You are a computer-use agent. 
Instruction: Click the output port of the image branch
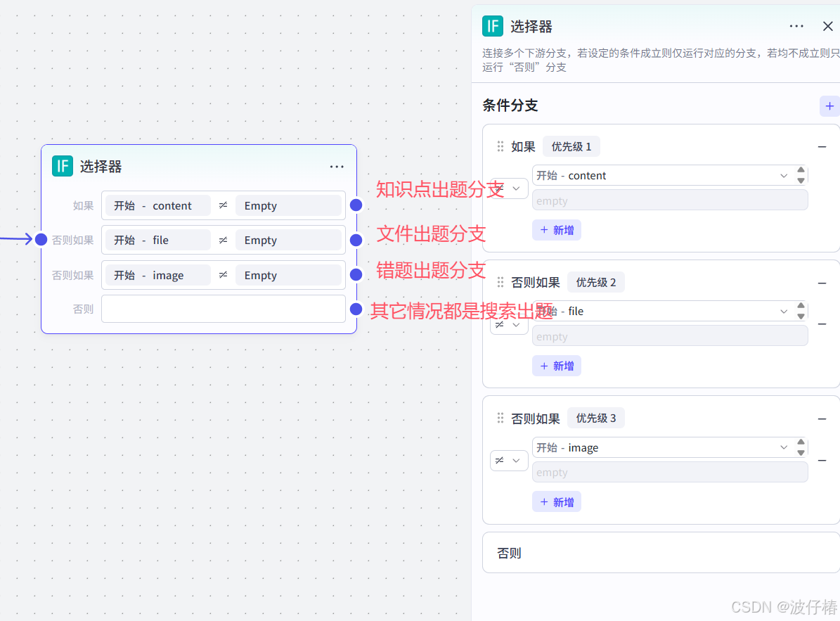click(356, 275)
